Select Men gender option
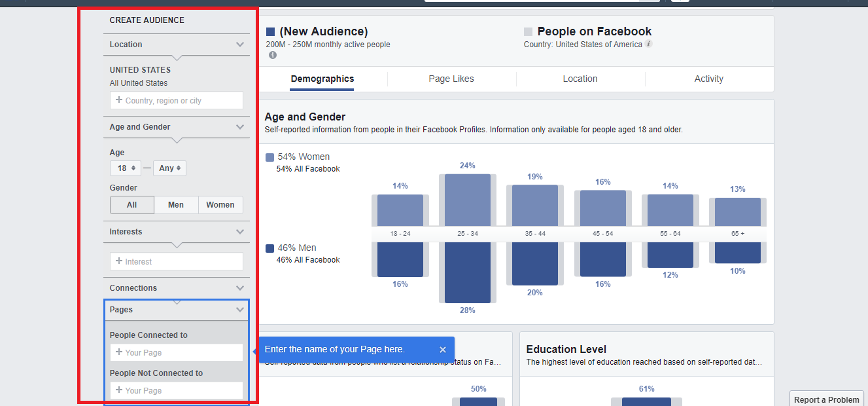The width and height of the screenshot is (868, 406). (x=176, y=205)
